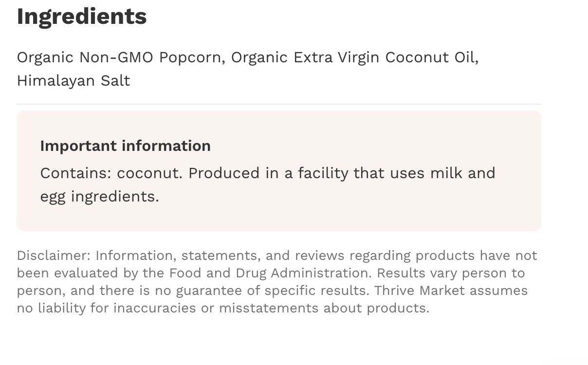Click the "Organic Non-GMO Popcorn" ingredient text

(119, 57)
